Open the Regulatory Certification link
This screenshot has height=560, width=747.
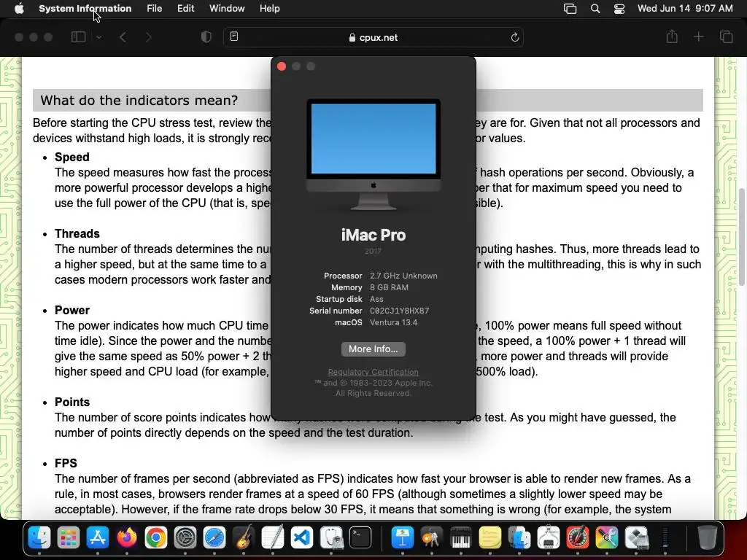click(x=373, y=372)
